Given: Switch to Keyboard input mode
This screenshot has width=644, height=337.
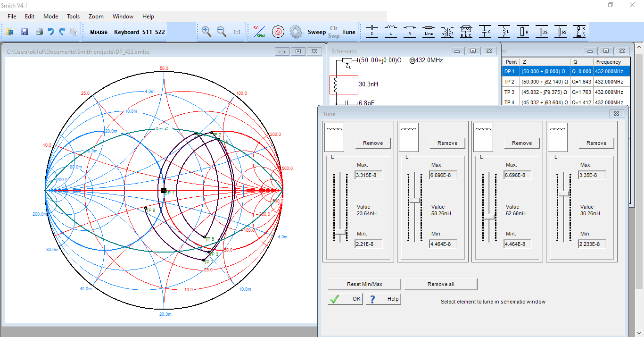Looking at the screenshot, I should point(126,32).
